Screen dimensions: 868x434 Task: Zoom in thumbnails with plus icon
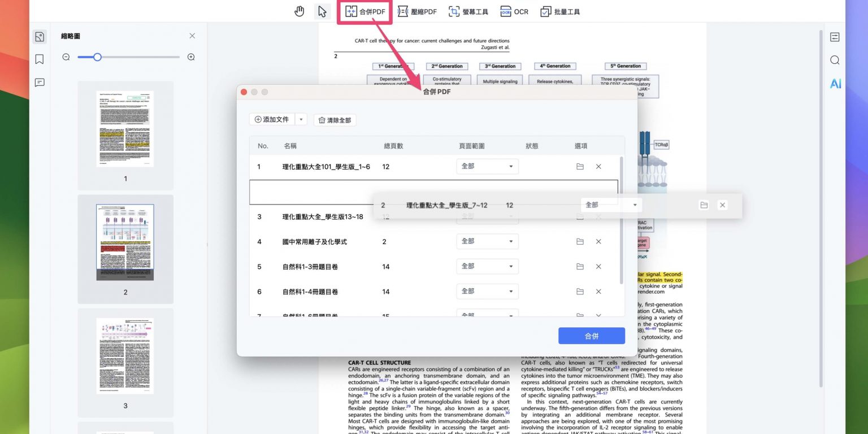tap(191, 57)
